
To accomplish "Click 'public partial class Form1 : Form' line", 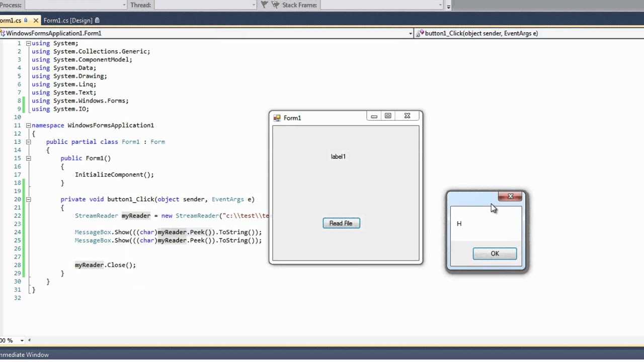I will coord(106,142).
